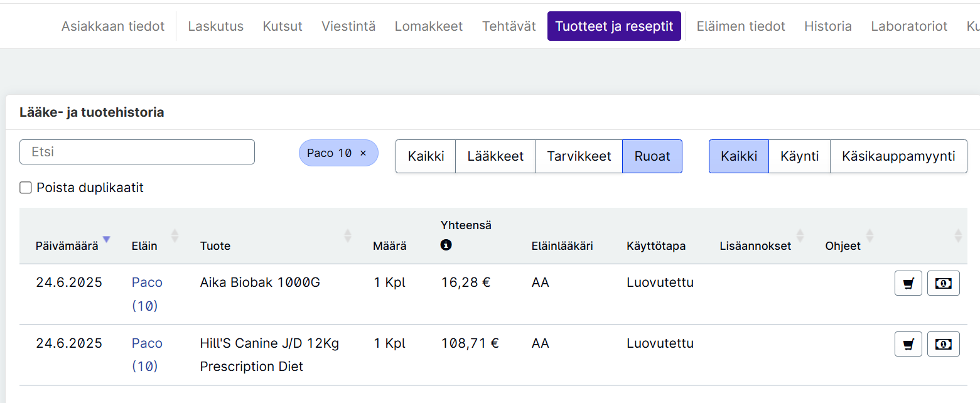Select Tuotteet ja reseptit tab
Viewport: 980px width, 403px height.
tap(614, 26)
